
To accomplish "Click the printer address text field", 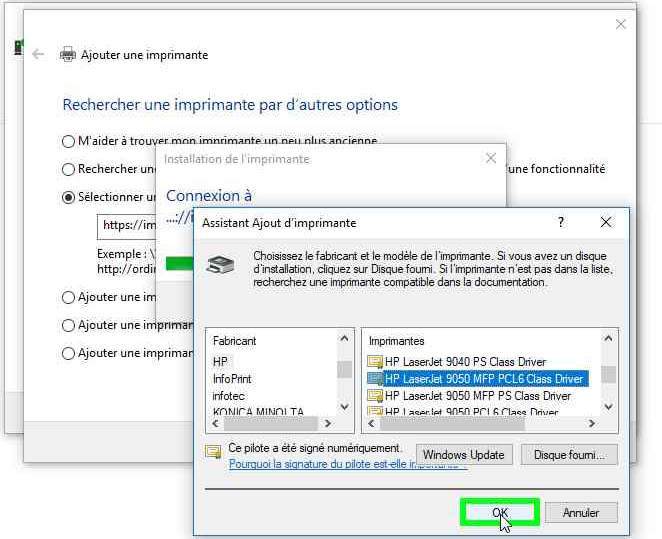I will (127, 226).
